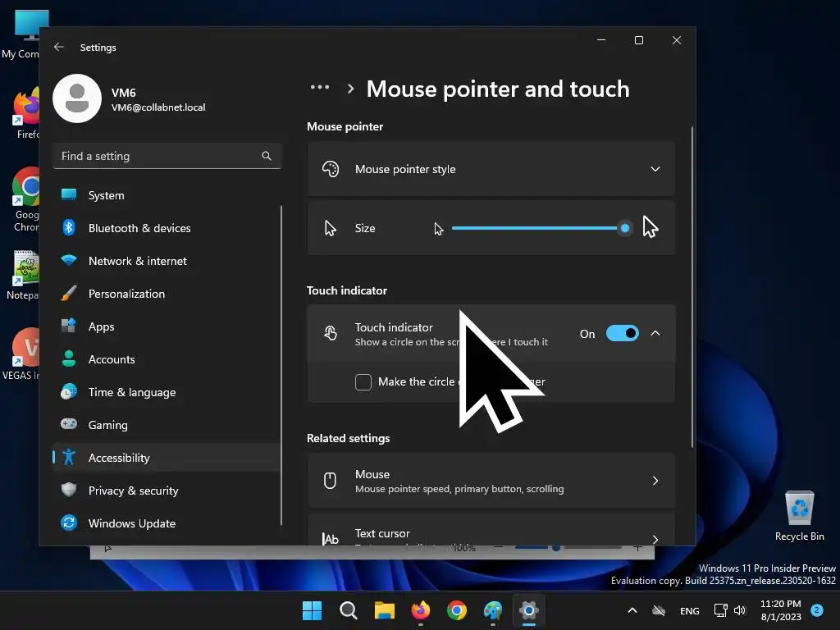
Task: Go back using the Settings back arrow
Action: [59, 47]
